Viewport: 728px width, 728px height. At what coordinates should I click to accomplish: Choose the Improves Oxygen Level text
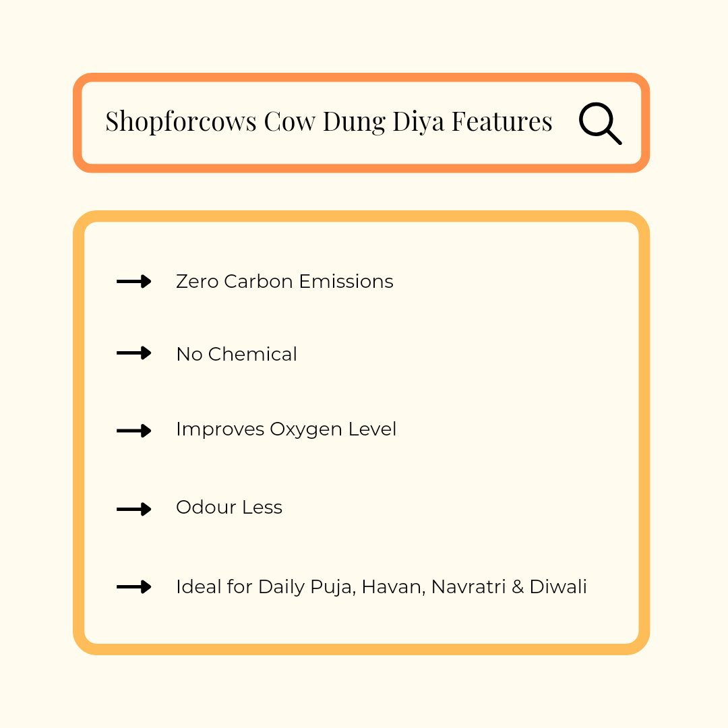(286, 429)
